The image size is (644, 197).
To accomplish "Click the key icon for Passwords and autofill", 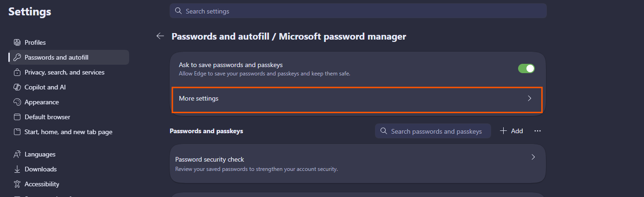I will point(17,57).
